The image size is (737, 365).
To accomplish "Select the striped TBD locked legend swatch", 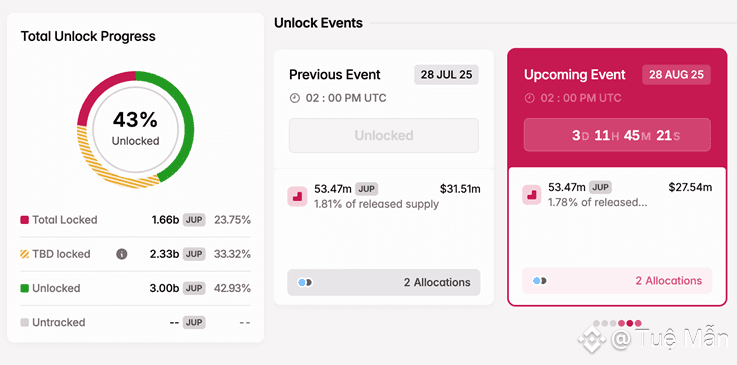I will pos(24,254).
